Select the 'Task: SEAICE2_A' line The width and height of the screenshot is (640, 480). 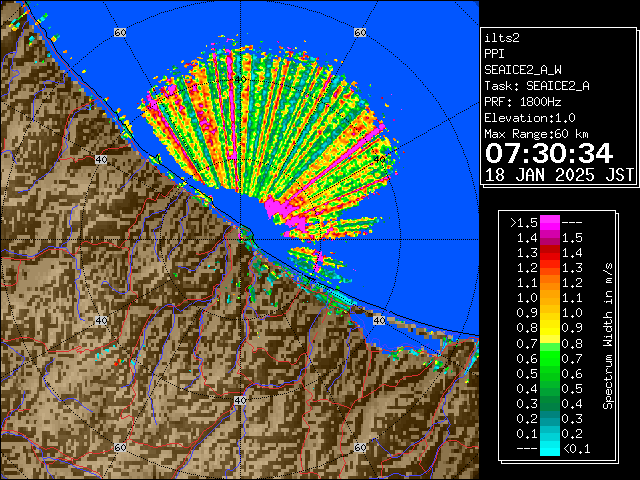coord(537,86)
